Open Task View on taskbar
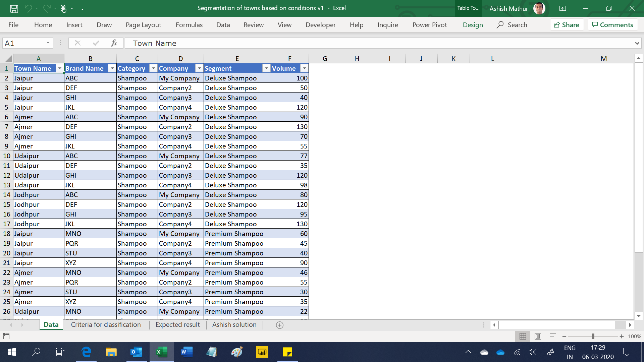 pyautogui.click(x=60, y=352)
